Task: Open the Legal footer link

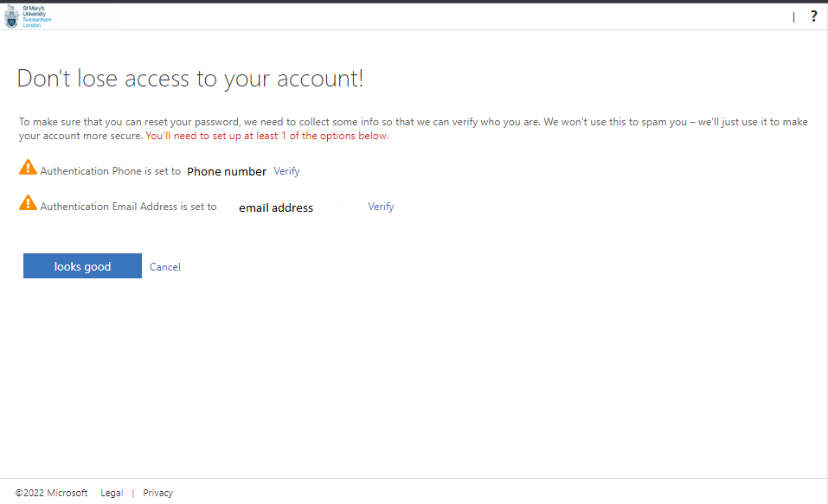Action: (112, 493)
